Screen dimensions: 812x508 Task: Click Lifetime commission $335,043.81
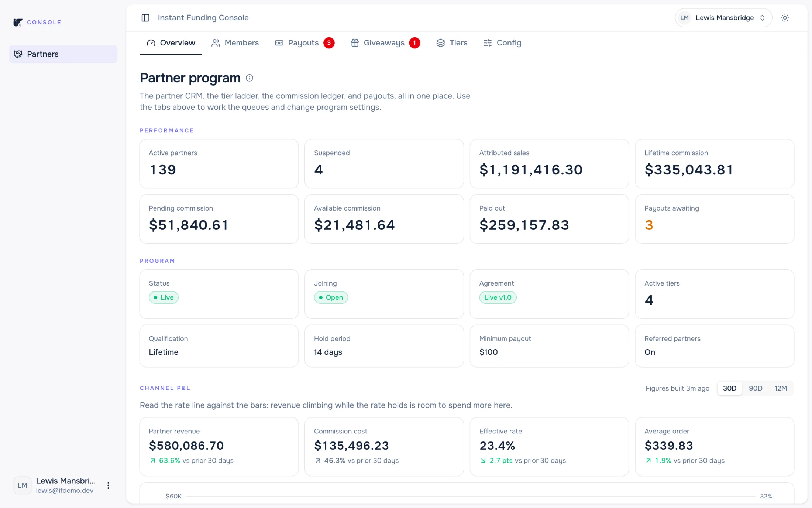[689, 170]
